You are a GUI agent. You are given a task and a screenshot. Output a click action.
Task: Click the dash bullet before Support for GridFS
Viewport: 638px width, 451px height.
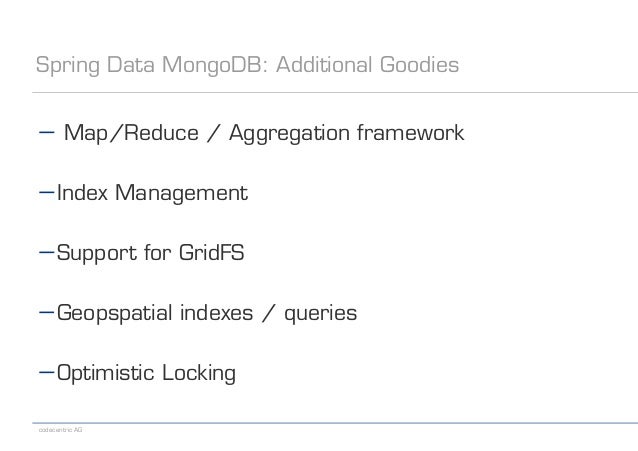[47, 252]
